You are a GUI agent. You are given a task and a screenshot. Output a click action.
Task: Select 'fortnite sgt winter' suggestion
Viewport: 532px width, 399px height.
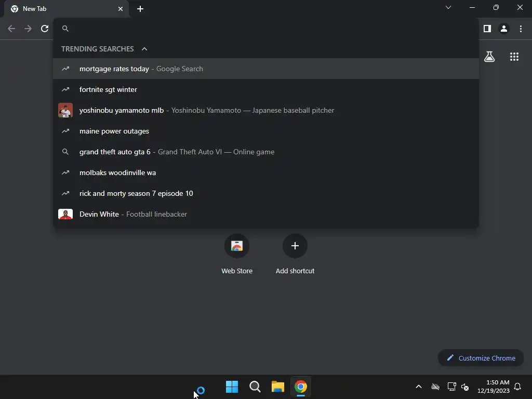click(x=266, y=89)
